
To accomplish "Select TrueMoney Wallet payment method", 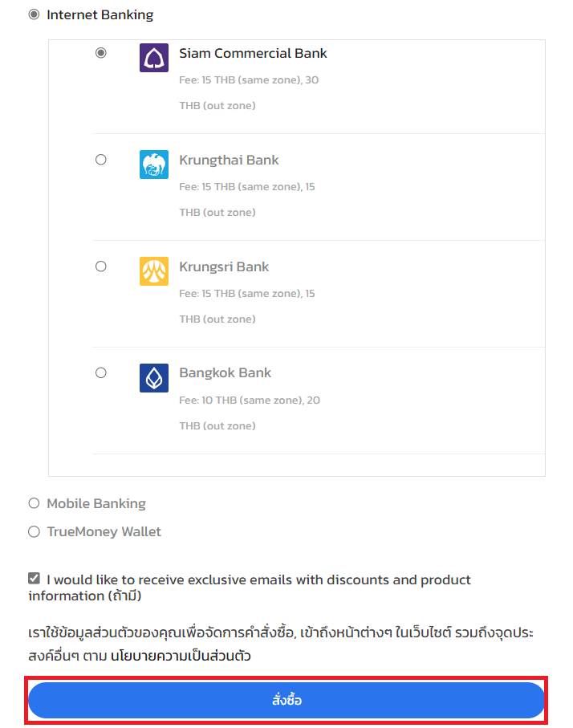I will [34, 531].
